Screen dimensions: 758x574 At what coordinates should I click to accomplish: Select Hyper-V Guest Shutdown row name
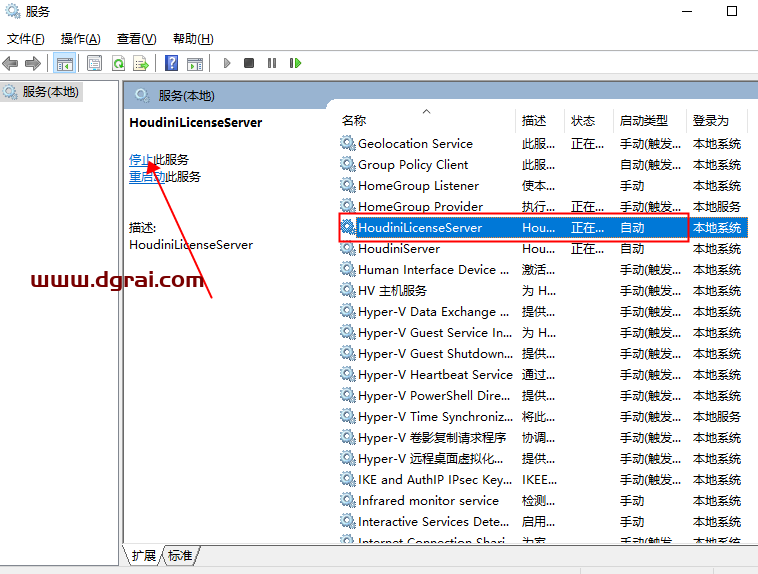point(435,354)
